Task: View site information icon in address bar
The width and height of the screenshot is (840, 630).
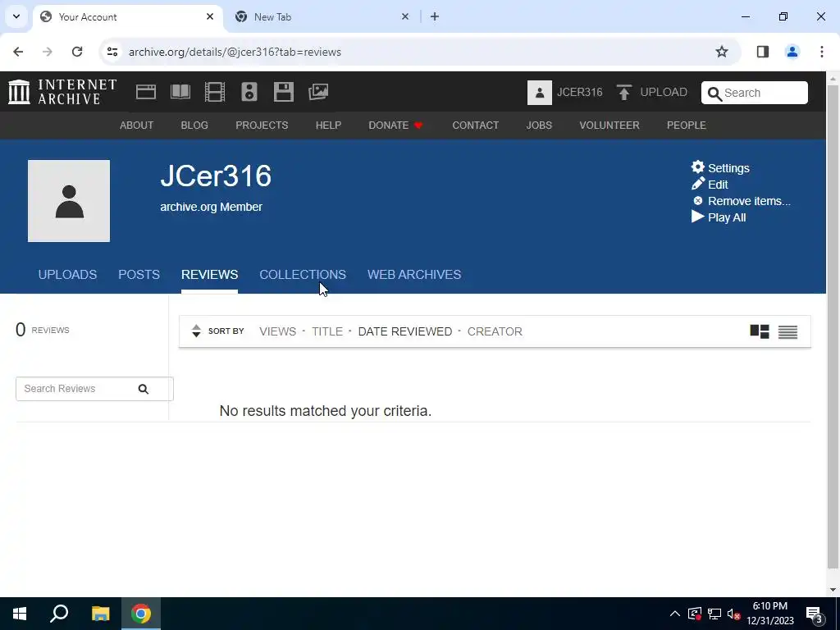Action: point(112,52)
